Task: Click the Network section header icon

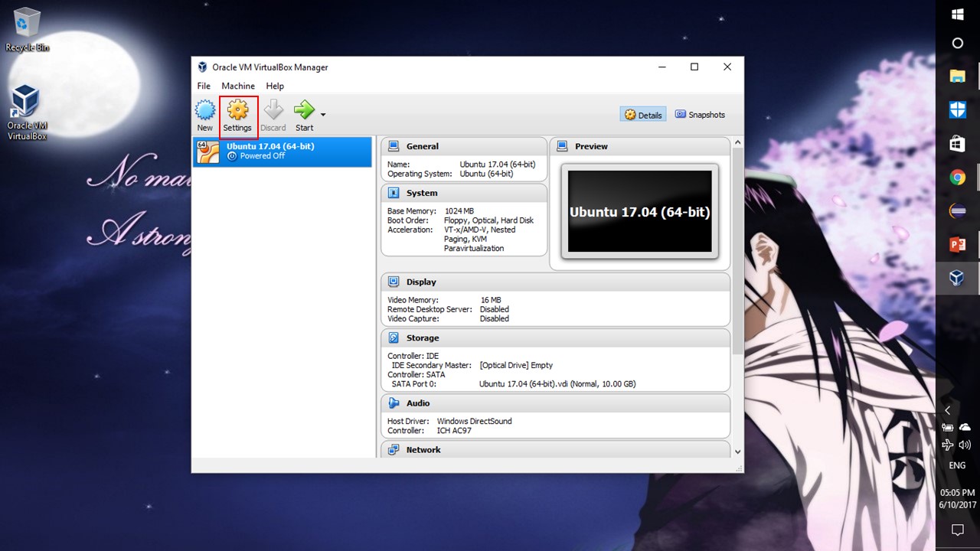Action: click(x=394, y=450)
